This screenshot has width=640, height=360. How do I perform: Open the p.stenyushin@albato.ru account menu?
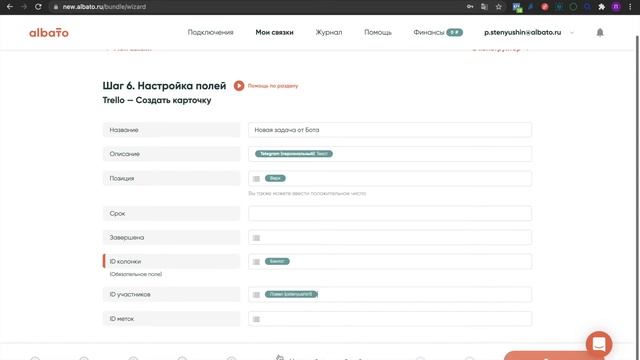(x=522, y=32)
